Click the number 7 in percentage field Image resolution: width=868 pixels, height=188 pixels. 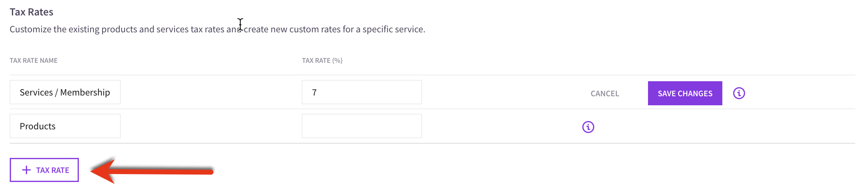click(x=314, y=92)
